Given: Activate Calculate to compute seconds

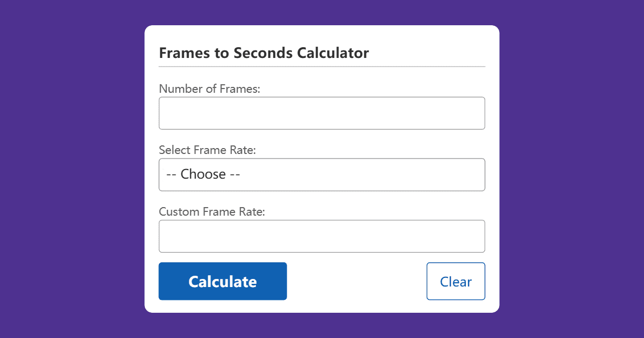Looking at the screenshot, I should (x=223, y=281).
